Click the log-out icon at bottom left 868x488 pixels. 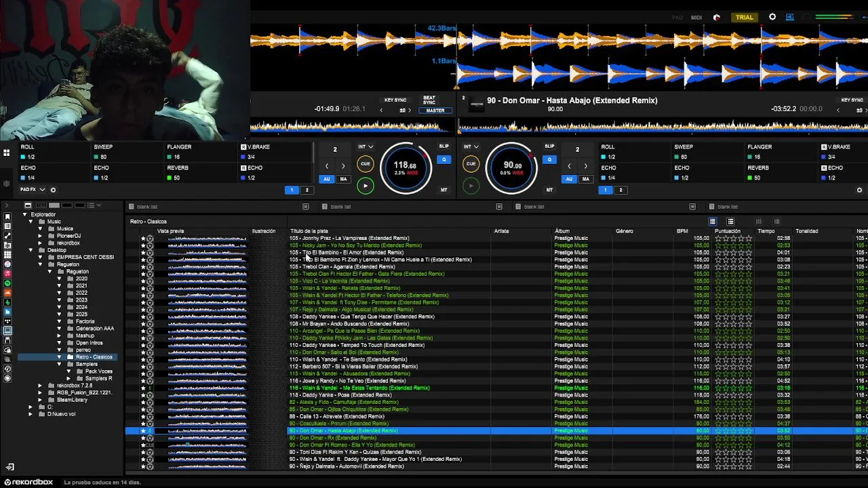9,467
